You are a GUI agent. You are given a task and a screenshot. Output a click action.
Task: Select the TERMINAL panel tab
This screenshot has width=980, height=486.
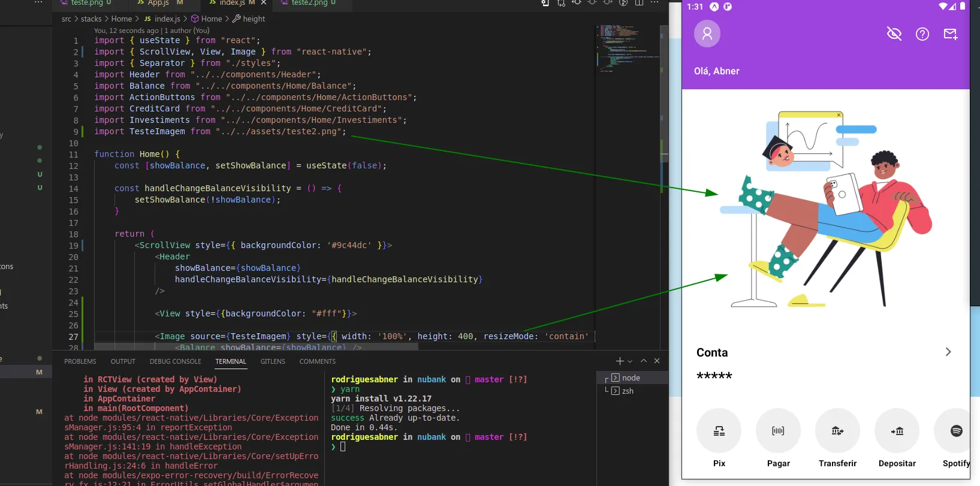[231, 361]
